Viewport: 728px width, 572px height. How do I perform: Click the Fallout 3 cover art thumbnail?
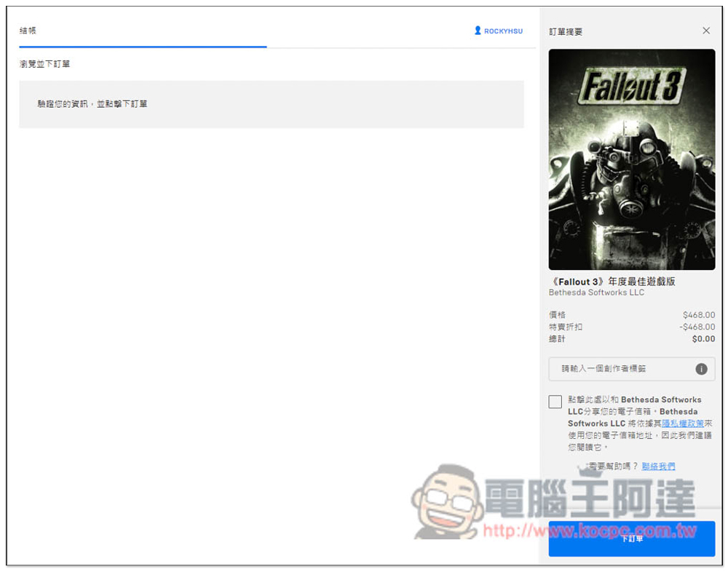coord(631,159)
